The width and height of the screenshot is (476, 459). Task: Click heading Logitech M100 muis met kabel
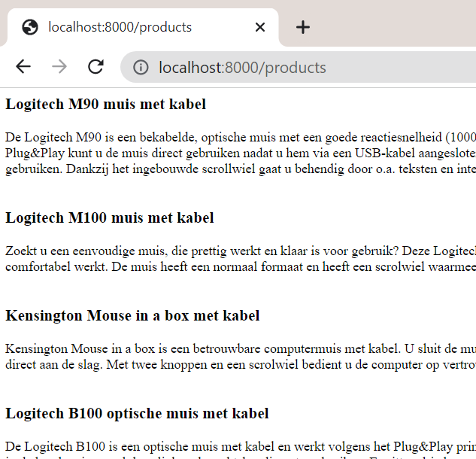pyautogui.click(x=110, y=218)
